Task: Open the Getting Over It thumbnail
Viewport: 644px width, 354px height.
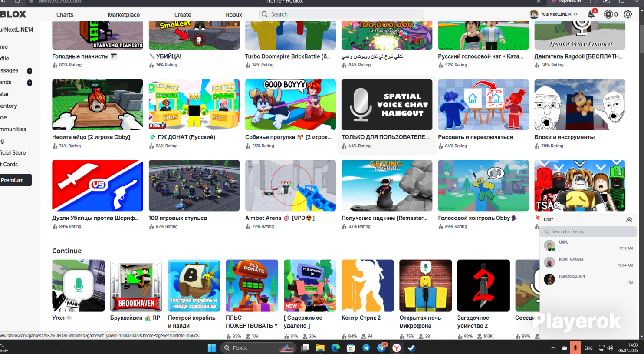Action: [387, 185]
